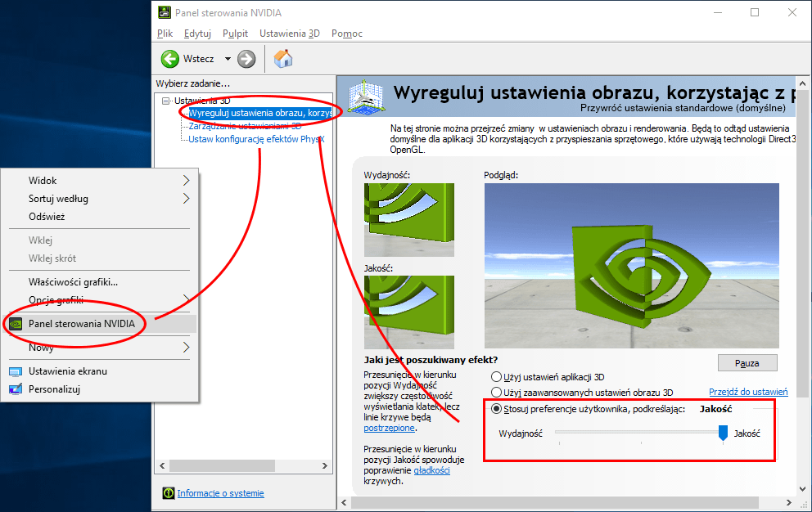This screenshot has height=512, width=812.
Task: Expand the Widok submenu arrow
Action: (187, 180)
